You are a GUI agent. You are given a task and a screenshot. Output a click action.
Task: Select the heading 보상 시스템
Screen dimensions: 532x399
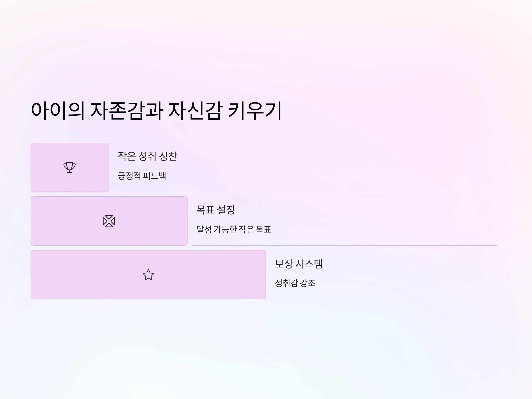299,264
